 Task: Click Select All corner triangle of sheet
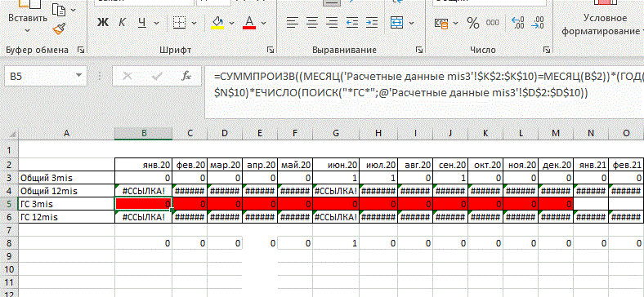click(12, 133)
